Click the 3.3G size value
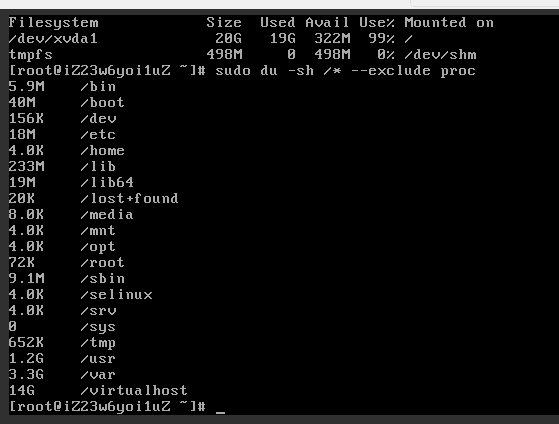The image size is (559, 424). coord(26,374)
